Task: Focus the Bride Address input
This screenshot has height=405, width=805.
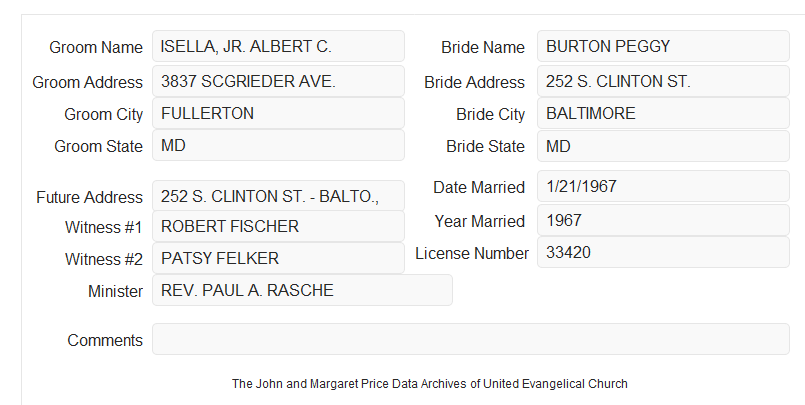Action: pyautogui.click(x=663, y=81)
